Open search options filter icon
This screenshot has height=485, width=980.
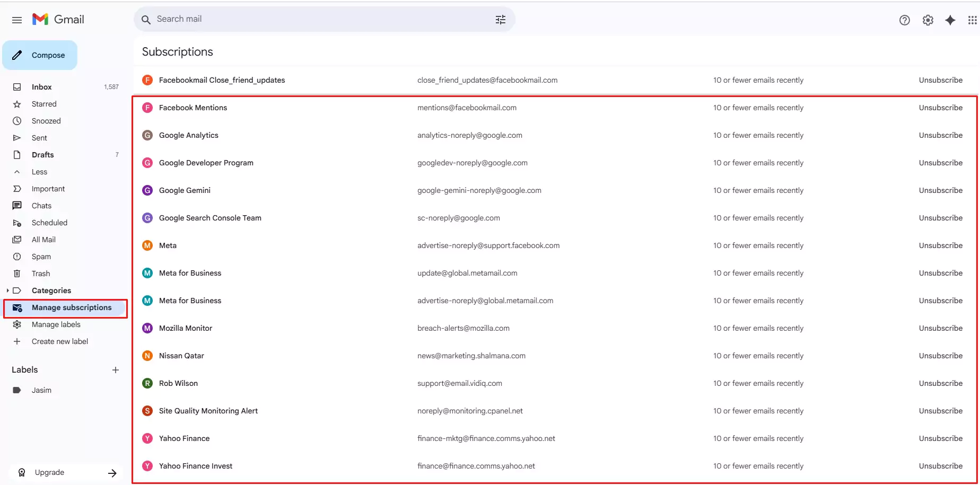pos(501,20)
